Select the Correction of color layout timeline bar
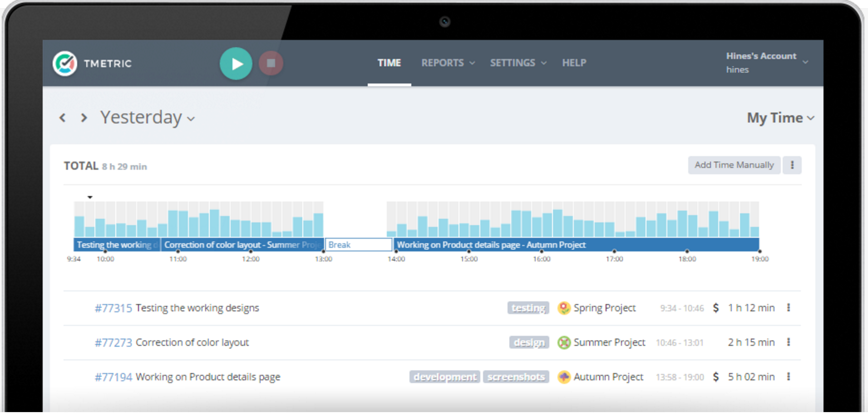The height and width of the screenshot is (413, 868). click(x=242, y=245)
